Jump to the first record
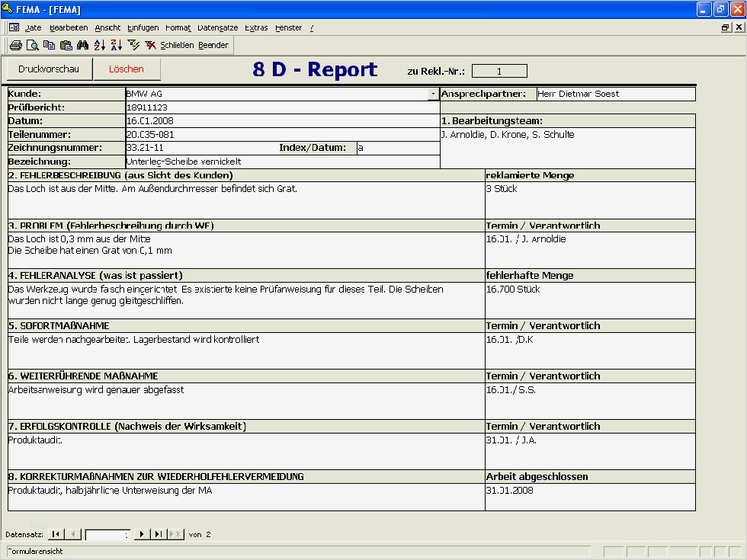 point(55,534)
